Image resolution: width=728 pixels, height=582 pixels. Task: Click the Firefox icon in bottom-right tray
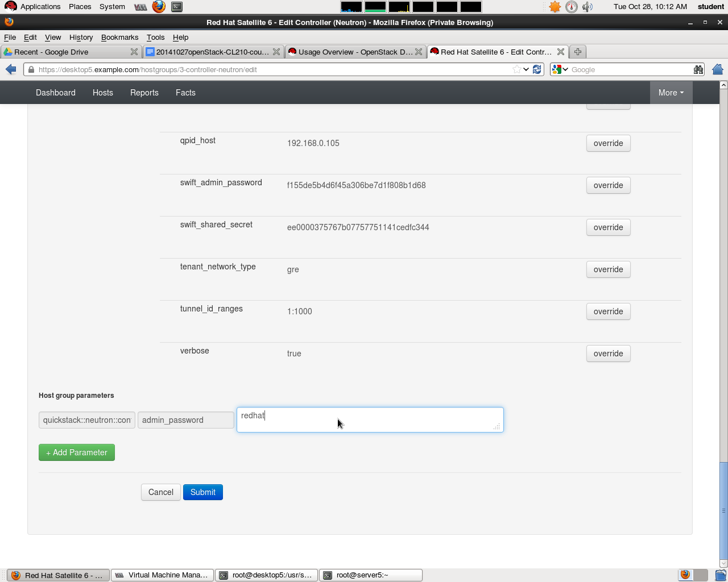(x=685, y=575)
